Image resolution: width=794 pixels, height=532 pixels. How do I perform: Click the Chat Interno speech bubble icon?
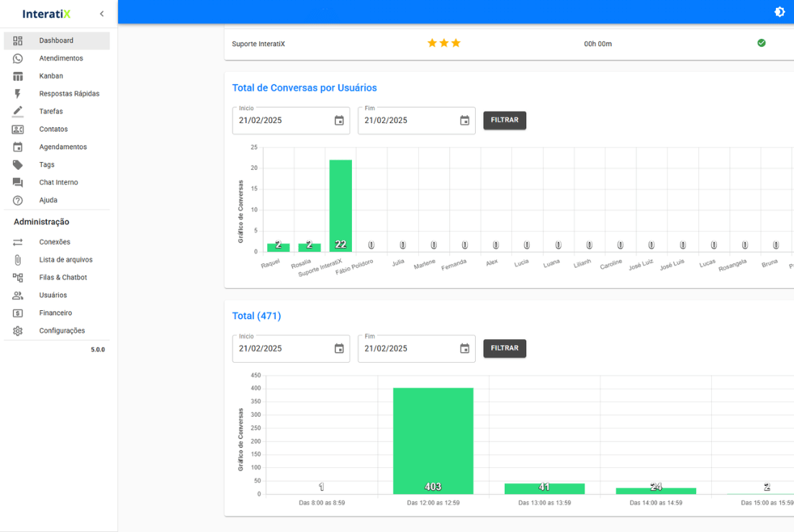click(x=18, y=183)
